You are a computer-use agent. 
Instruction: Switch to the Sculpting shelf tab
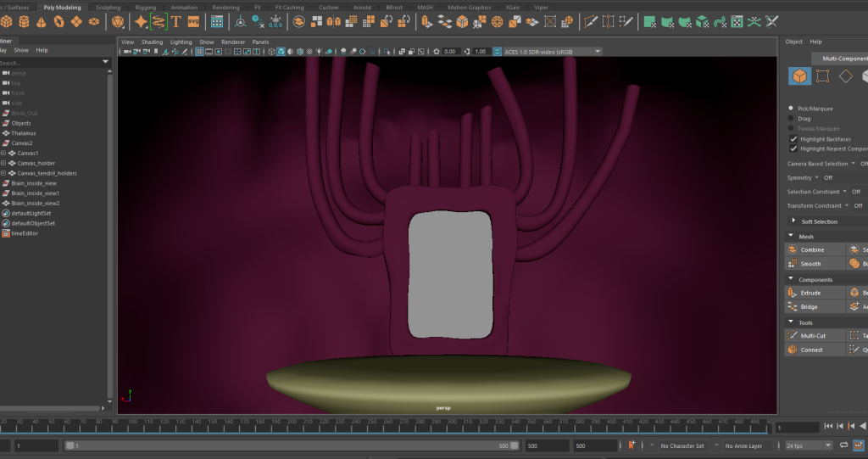108,7
